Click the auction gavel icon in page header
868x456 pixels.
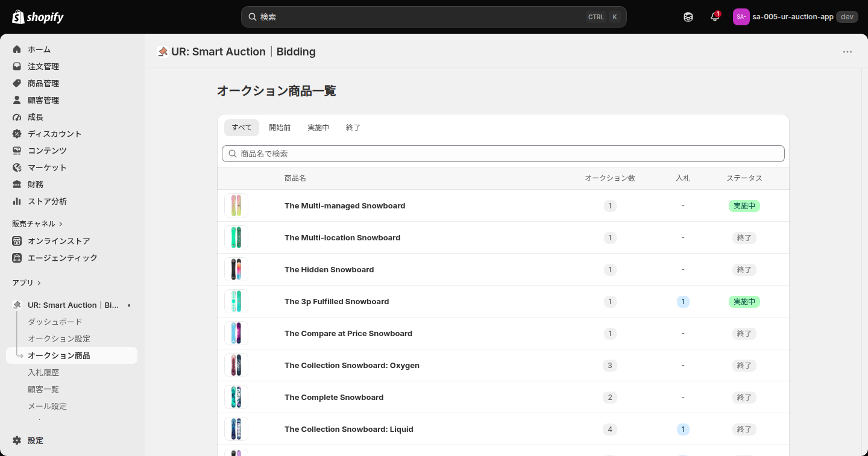click(162, 52)
